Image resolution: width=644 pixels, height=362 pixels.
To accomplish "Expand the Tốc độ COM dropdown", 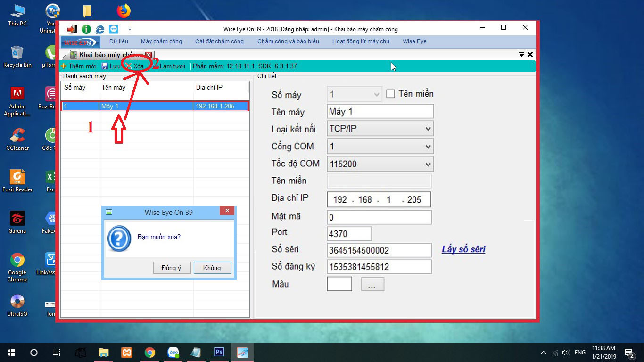I will (x=428, y=164).
